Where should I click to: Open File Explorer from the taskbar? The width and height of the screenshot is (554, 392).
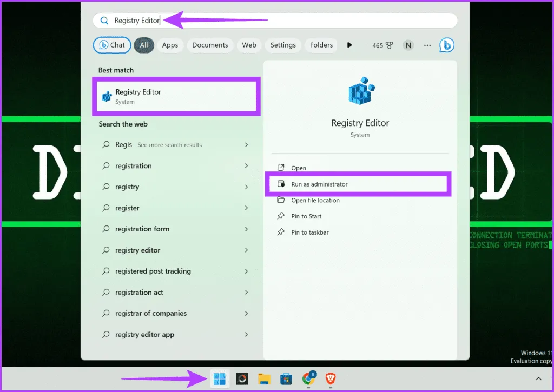[264, 379]
